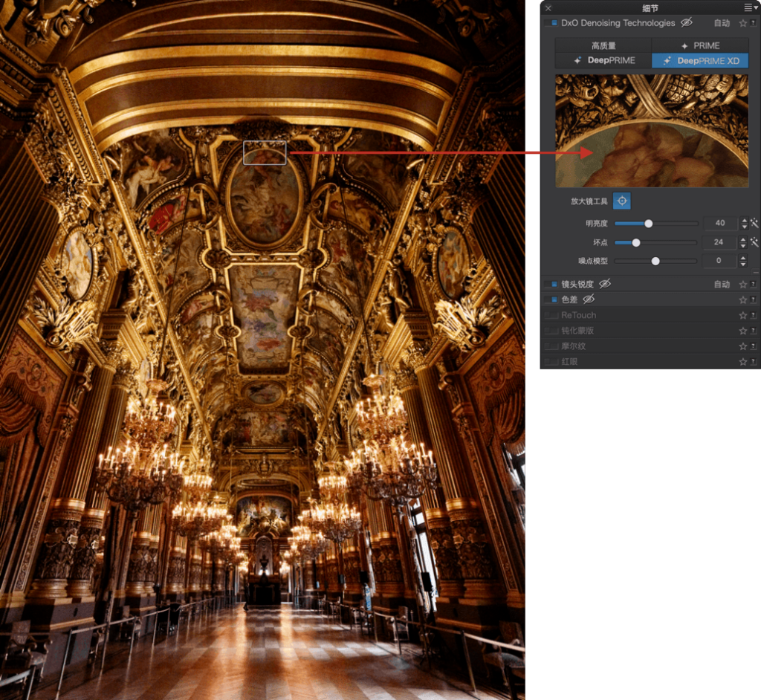Open help for 钝化蒙版
This screenshot has width=761, height=700.
click(754, 331)
